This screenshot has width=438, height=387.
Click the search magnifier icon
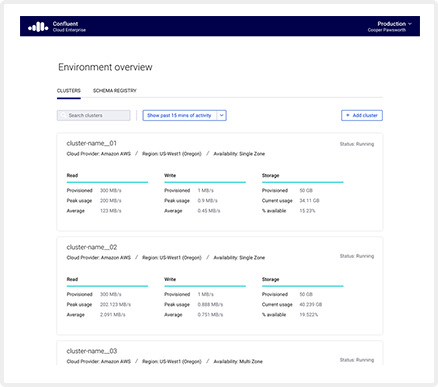pyautogui.click(x=63, y=115)
